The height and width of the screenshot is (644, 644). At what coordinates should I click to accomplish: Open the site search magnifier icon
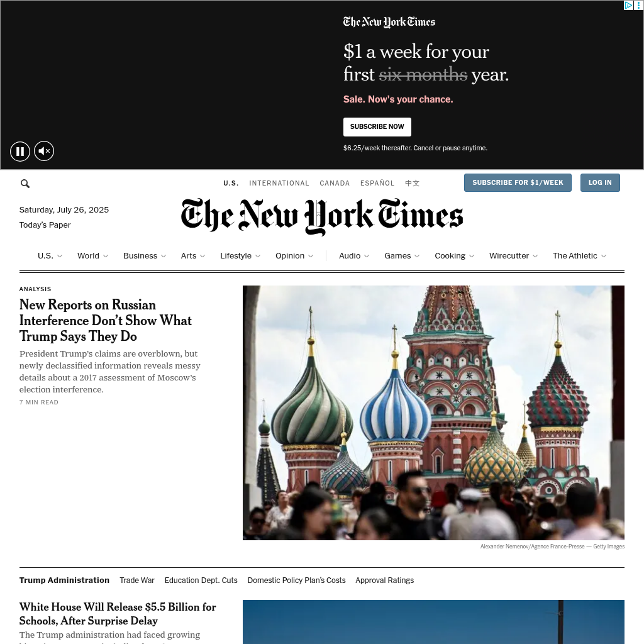click(25, 184)
